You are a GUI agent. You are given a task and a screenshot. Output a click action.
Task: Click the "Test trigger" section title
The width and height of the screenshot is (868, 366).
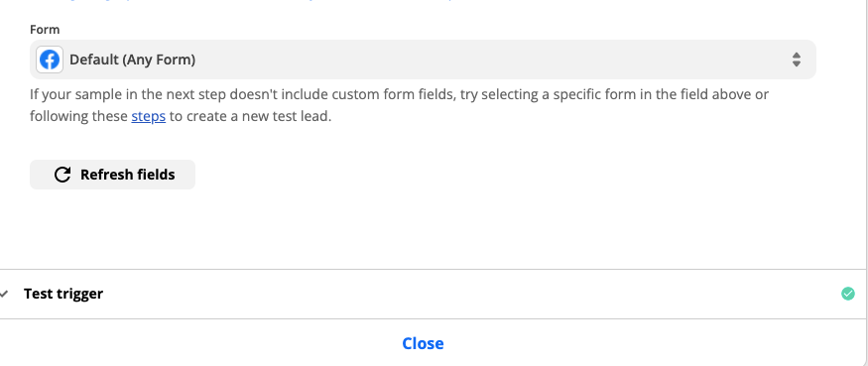pyautogui.click(x=63, y=294)
